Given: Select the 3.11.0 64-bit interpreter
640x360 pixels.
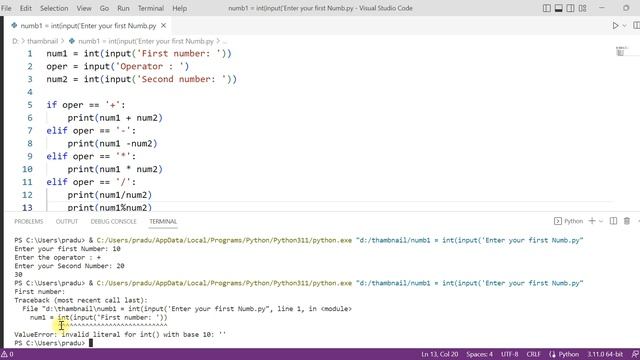Looking at the screenshot, I should [605, 354].
